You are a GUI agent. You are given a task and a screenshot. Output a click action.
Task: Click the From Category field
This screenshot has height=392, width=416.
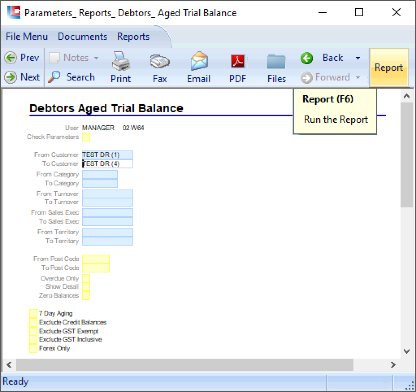tap(100, 175)
